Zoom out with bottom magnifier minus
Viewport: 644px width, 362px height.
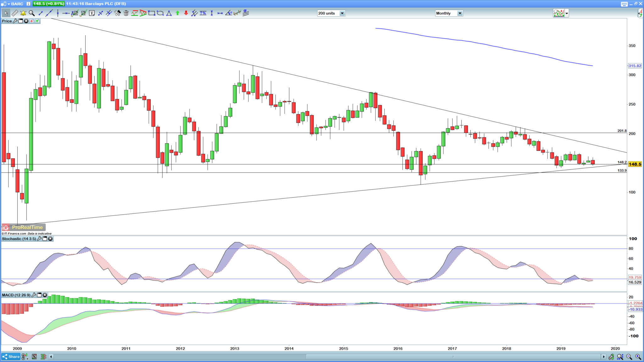pos(629,357)
